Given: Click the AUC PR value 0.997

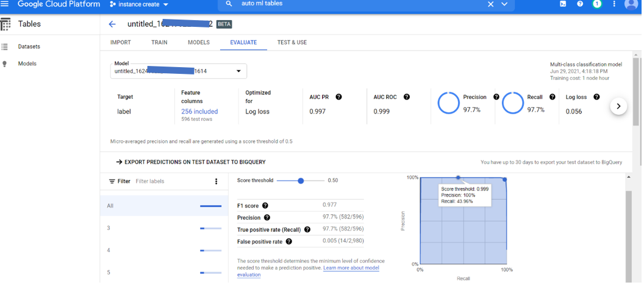Looking at the screenshot, I should (x=318, y=112).
